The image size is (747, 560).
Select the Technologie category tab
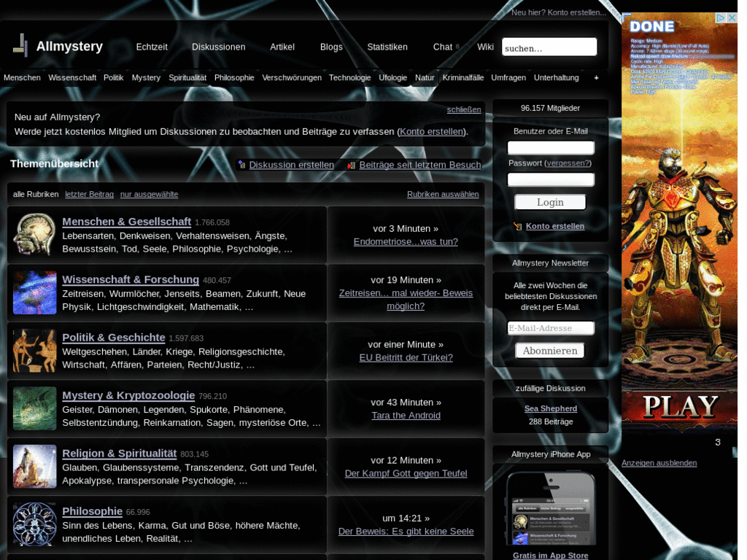(x=349, y=77)
